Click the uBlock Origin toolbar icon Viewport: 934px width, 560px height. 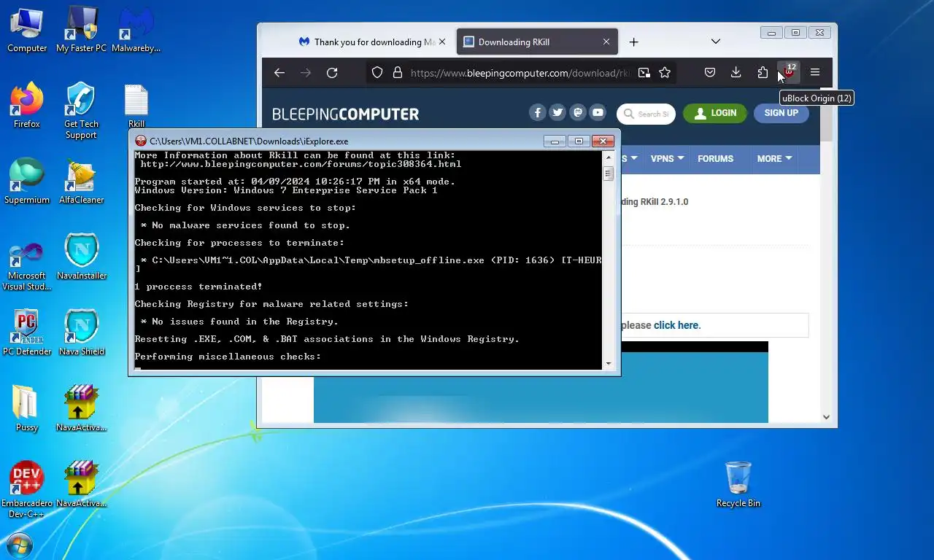(x=789, y=72)
